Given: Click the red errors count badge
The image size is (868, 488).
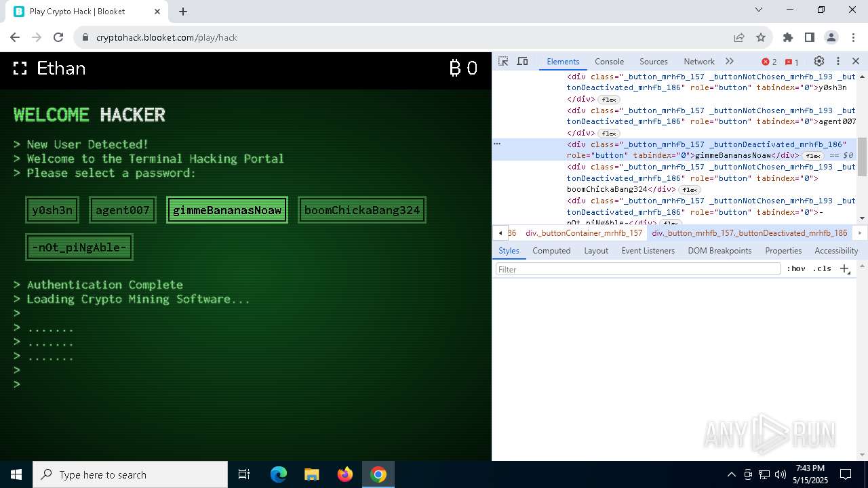Looking at the screenshot, I should pos(770,62).
